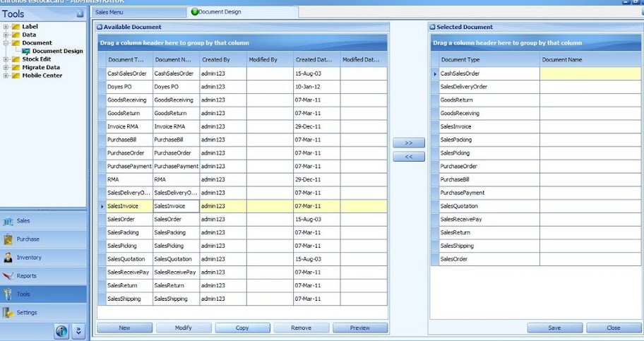Click the Stock Edit folder icon
This screenshot has height=341, width=644.
pos(16,59)
